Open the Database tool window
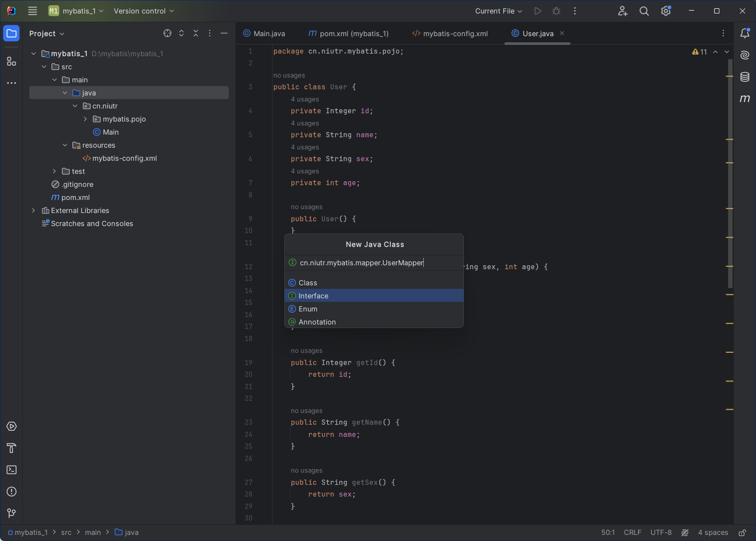Screen dimensions: 756x541 [745, 77]
